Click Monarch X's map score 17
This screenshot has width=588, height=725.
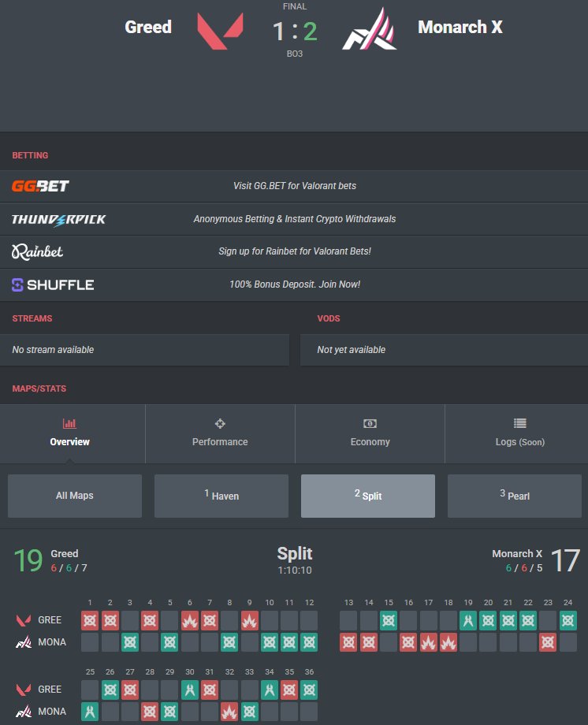click(x=565, y=560)
